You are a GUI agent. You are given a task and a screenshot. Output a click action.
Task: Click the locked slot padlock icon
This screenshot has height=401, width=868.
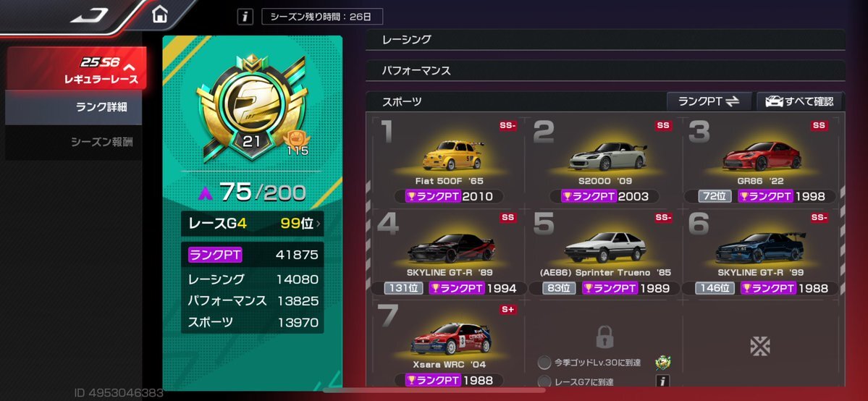click(604, 336)
